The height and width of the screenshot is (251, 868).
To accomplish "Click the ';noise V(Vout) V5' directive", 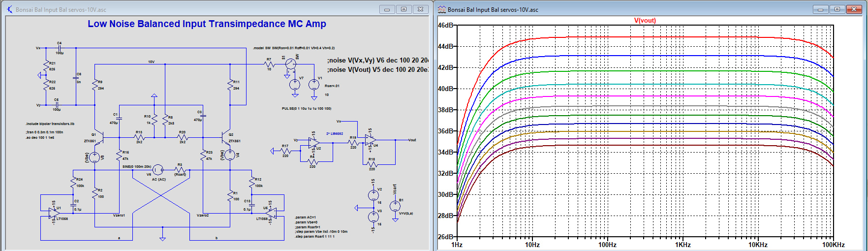I will point(377,69).
